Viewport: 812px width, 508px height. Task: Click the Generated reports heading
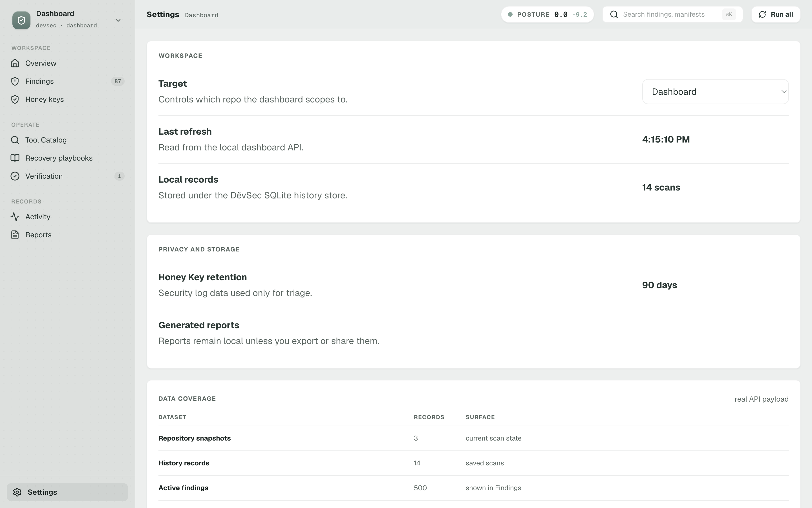point(199,325)
